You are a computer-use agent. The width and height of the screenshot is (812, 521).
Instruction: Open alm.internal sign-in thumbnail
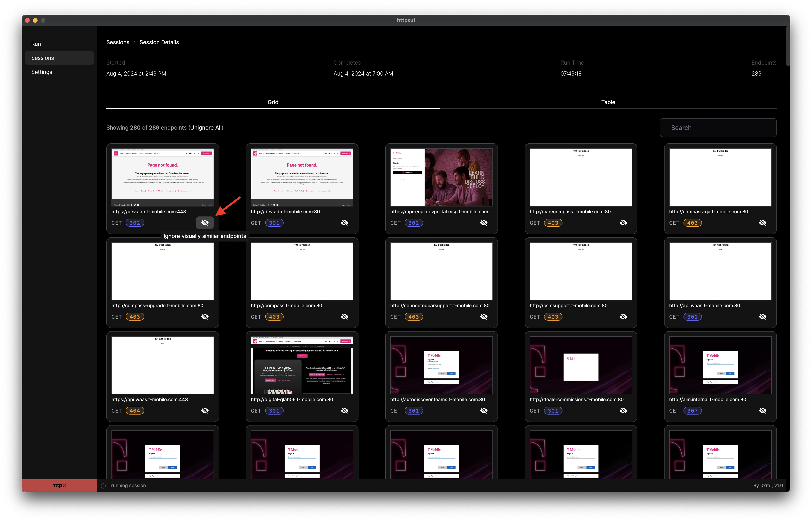(x=720, y=365)
